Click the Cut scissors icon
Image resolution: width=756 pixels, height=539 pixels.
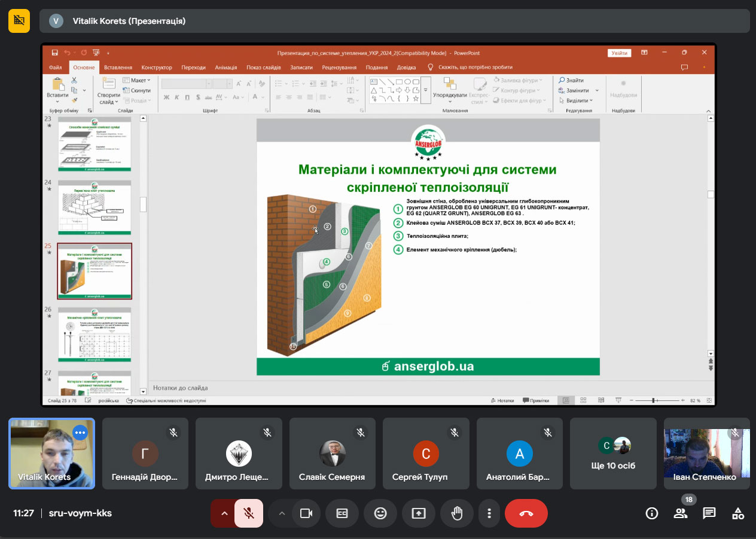(74, 80)
